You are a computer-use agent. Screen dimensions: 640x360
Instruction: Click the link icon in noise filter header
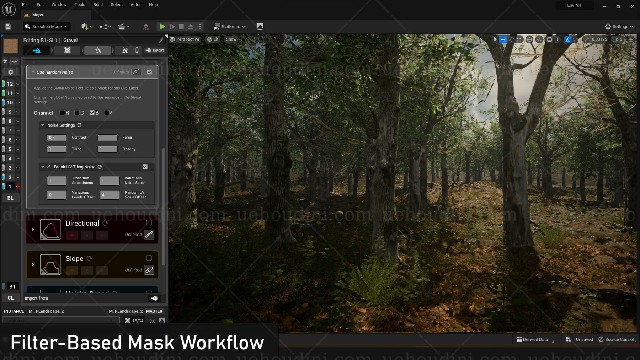coord(136,72)
